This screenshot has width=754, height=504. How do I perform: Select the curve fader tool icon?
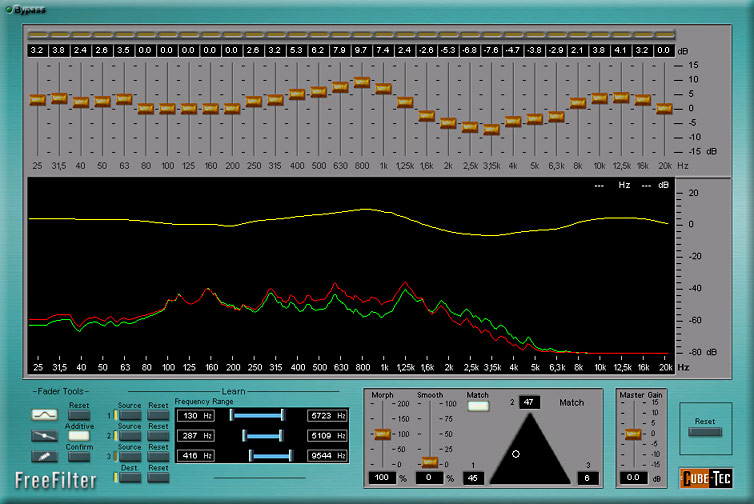click(43, 415)
